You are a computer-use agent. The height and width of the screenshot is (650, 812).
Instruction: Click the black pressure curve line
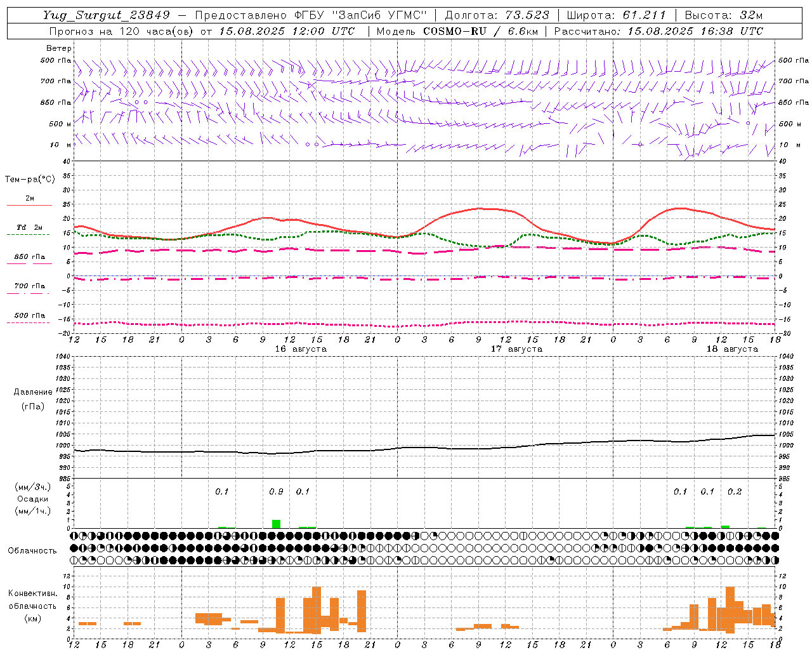[x=424, y=448]
